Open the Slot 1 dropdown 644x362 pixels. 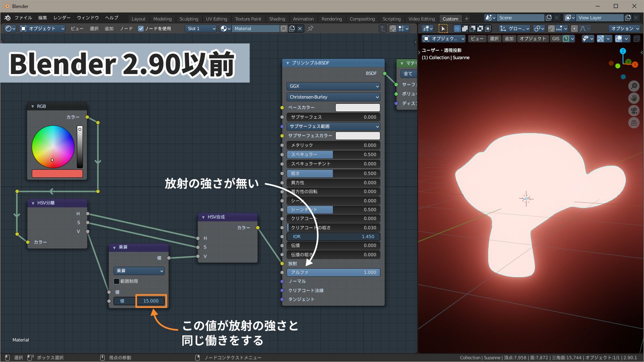(x=201, y=29)
